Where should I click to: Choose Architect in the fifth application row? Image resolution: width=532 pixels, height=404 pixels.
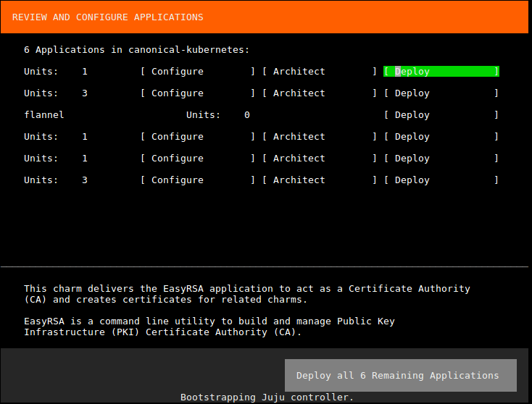[320, 159]
